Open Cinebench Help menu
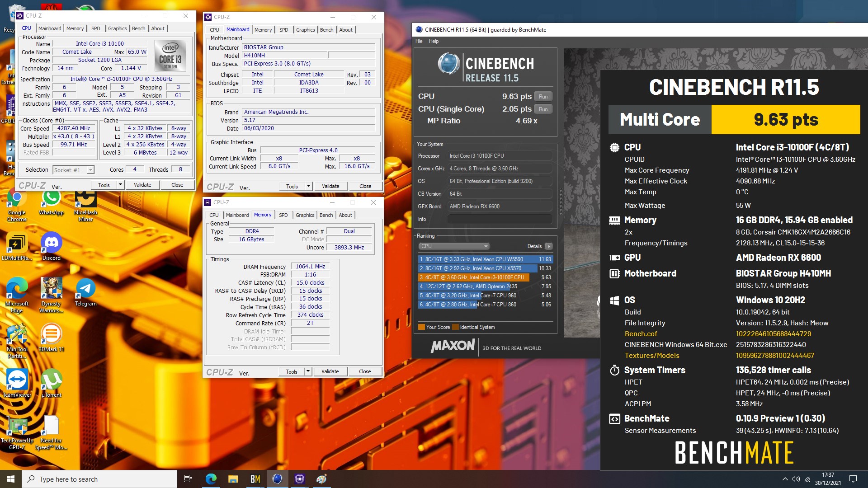Screen dimensions: 868x488 coord(434,41)
